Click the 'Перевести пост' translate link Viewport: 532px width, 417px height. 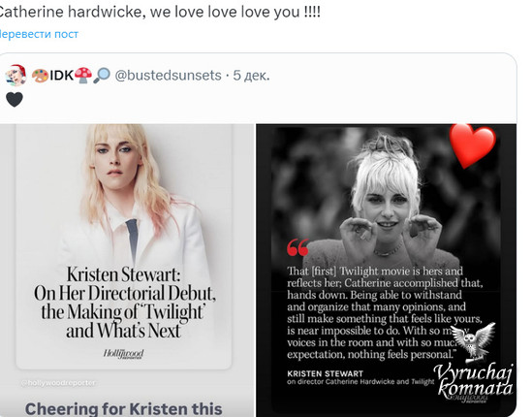click(x=39, y=34)
